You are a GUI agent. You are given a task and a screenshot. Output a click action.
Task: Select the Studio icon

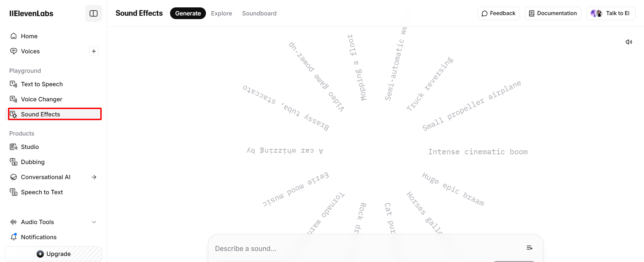click(14, 147)
